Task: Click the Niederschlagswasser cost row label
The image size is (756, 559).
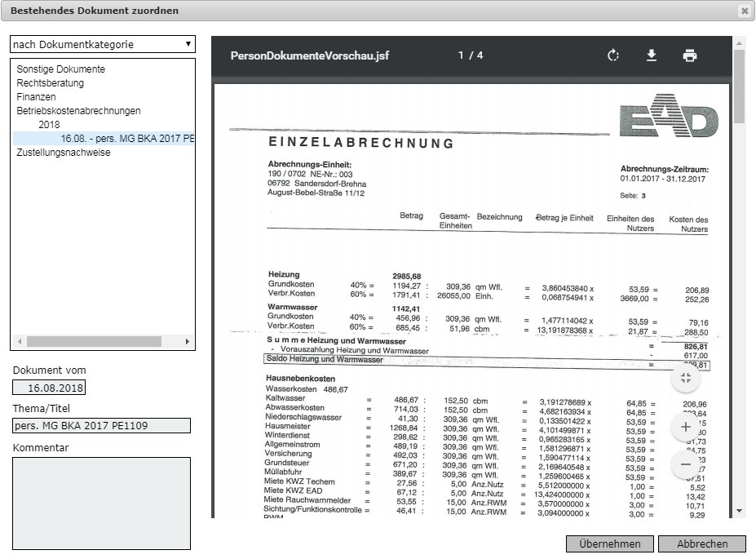Action: click(x=303, y=417)
